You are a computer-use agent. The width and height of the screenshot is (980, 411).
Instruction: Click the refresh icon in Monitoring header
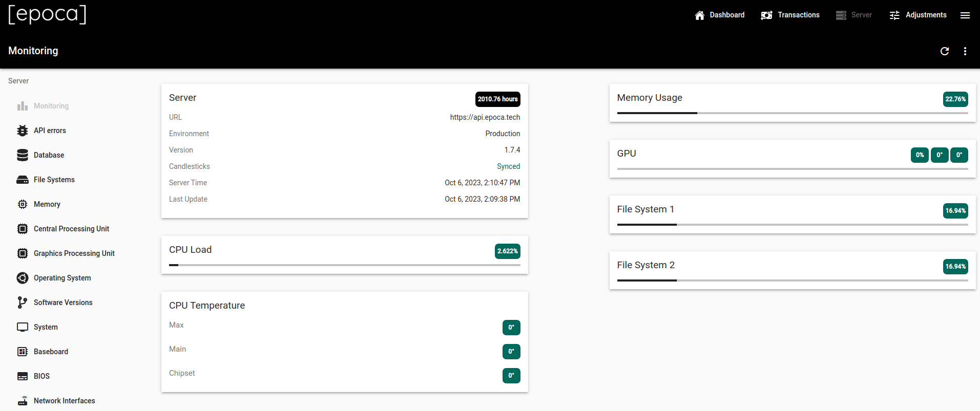pos(945,51)
